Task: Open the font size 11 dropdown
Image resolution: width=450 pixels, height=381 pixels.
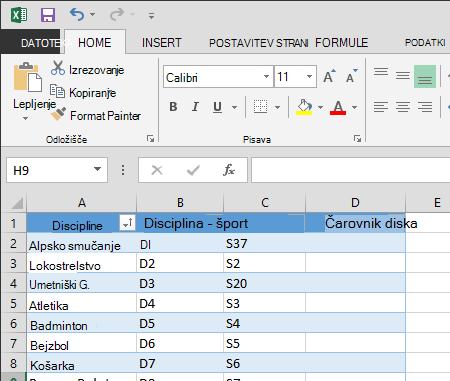Action: coord(309,77)
